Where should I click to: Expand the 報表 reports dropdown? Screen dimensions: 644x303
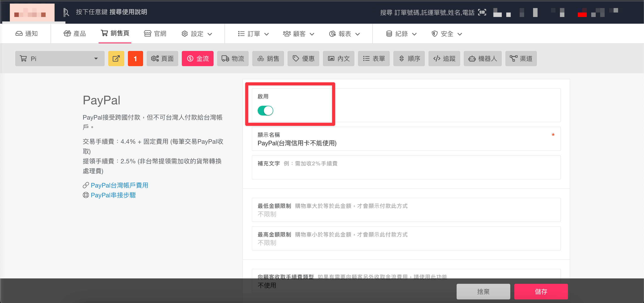(x=345, y=34)
